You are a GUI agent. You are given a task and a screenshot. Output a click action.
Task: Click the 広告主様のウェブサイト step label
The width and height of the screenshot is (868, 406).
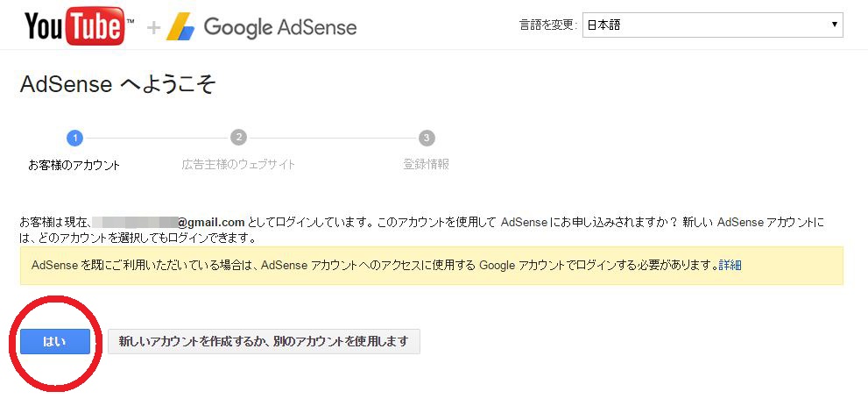[238, 165]
